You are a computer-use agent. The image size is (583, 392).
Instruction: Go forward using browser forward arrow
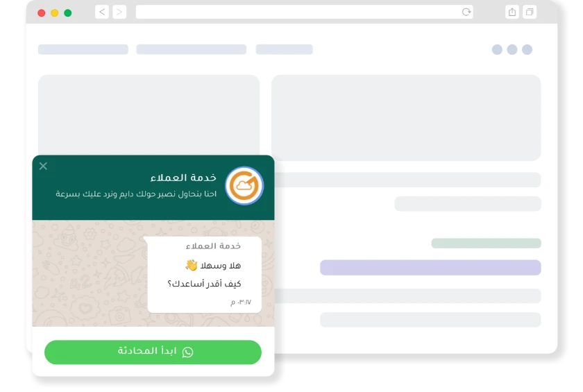click(x=119, y=12)
